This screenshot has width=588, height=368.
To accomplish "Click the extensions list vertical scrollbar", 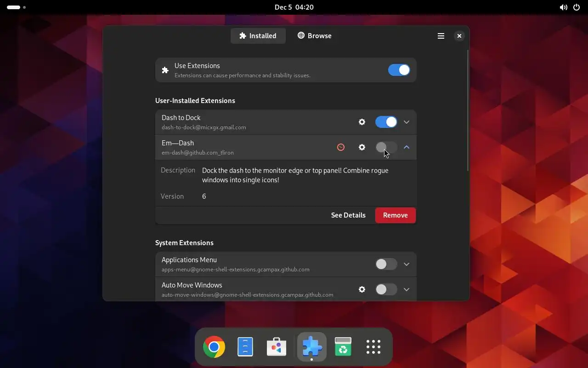I will pyautogui.click(x=468, y=110).
